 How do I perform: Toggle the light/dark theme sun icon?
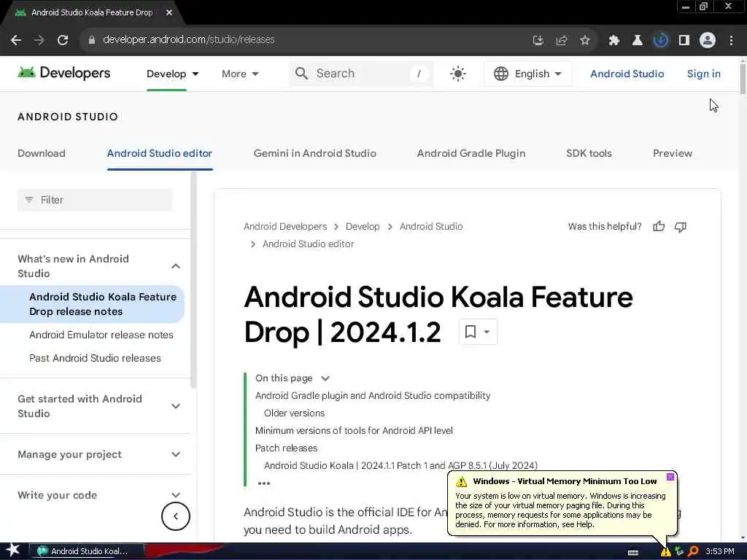point(458,74)
